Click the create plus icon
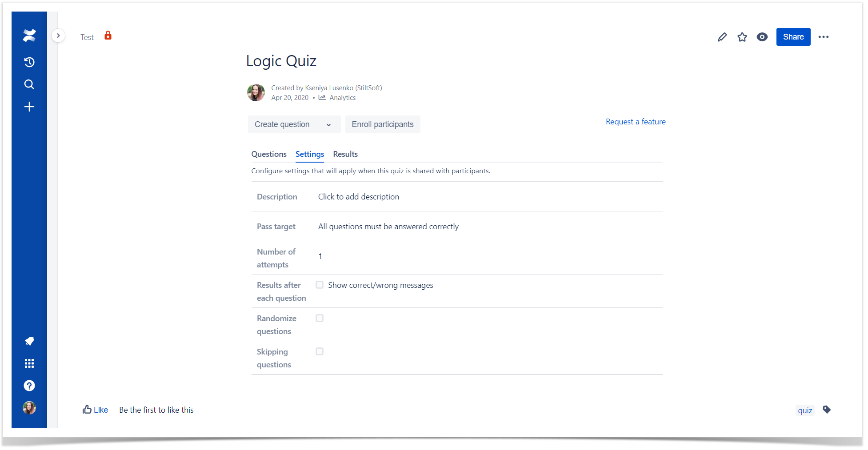868x450 pixels. click(29, 107)
